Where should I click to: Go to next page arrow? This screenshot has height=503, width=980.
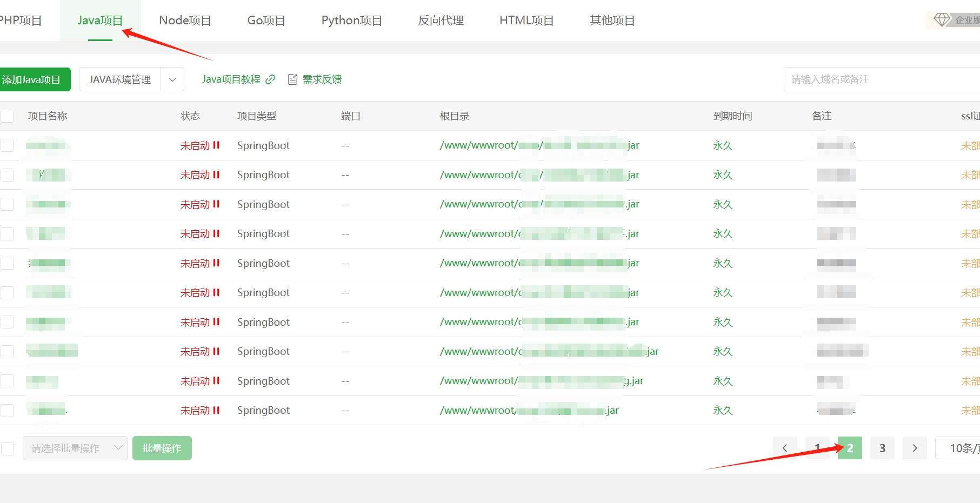click(x=915, y=448)
